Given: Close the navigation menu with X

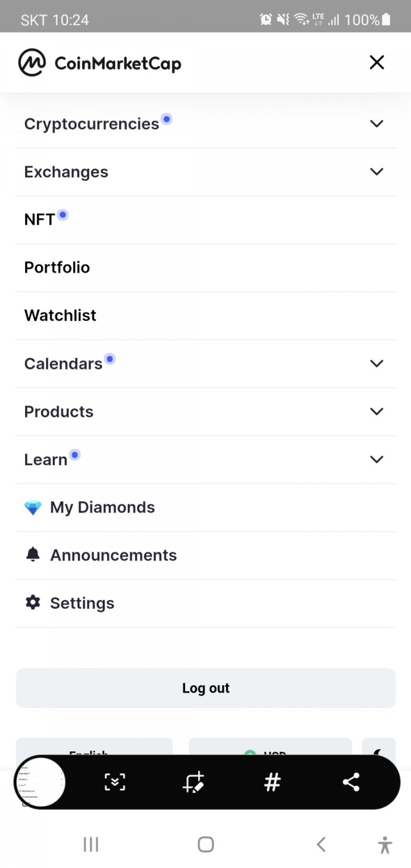Looking at the screenshot, I should point(377,63).
